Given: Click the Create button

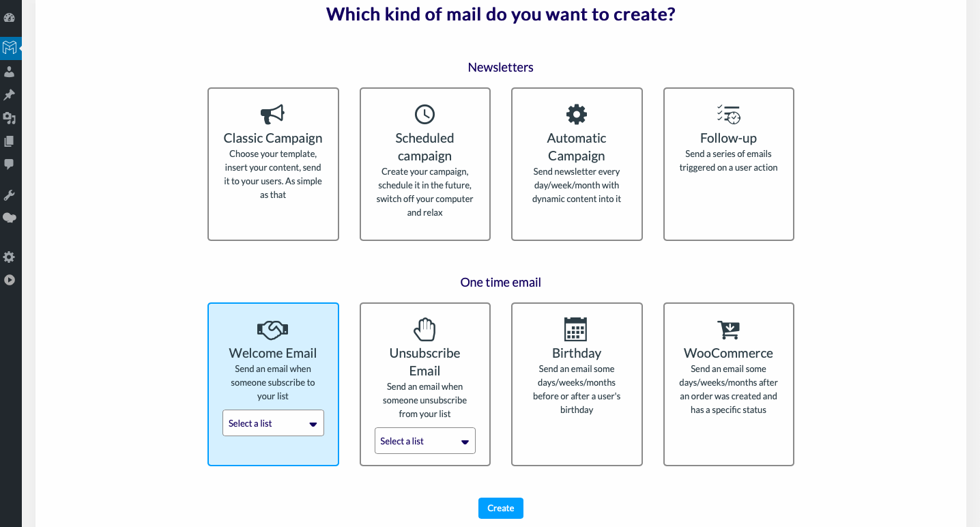Looking at the screenshot, I should pyautogui.click(x=501, y=509).
